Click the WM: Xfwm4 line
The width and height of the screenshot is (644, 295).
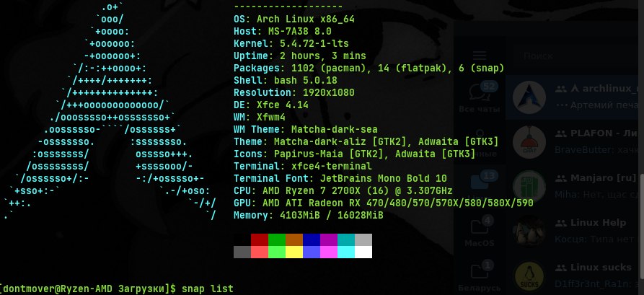260,117
